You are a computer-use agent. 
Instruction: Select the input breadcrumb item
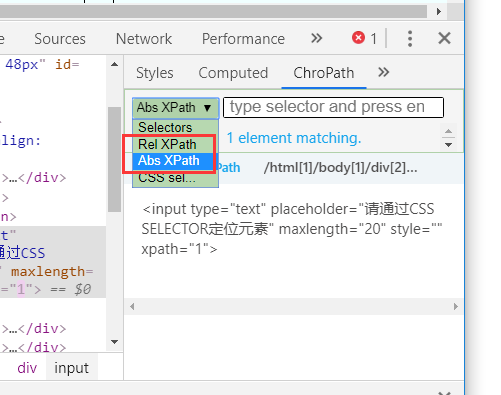71,368
